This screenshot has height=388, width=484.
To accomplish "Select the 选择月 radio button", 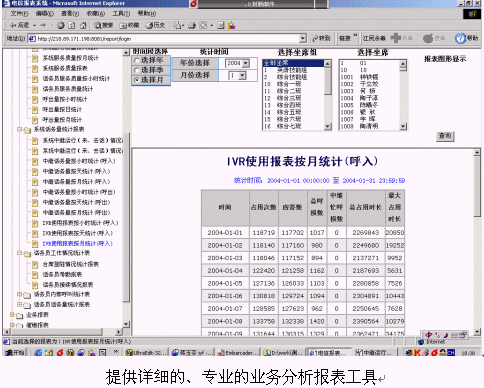I will [136, 80].
